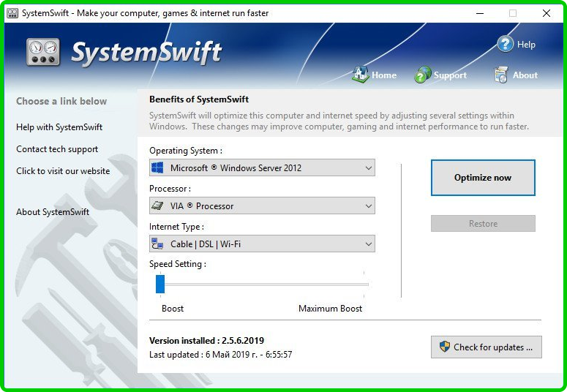Image resolution: width=567 pixels, height=392 pixels.
Task: Click the network computers icon in Internet Type
Action: 157,244
